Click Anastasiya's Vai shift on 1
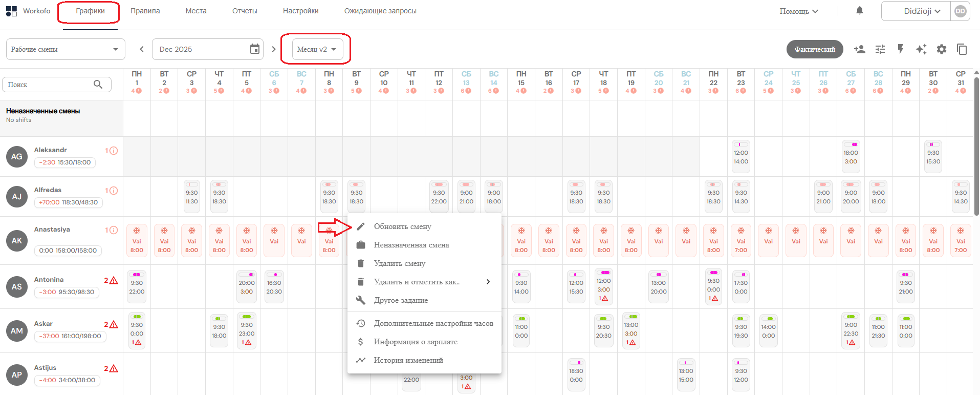980x395 pixels. tap(137, 240)
